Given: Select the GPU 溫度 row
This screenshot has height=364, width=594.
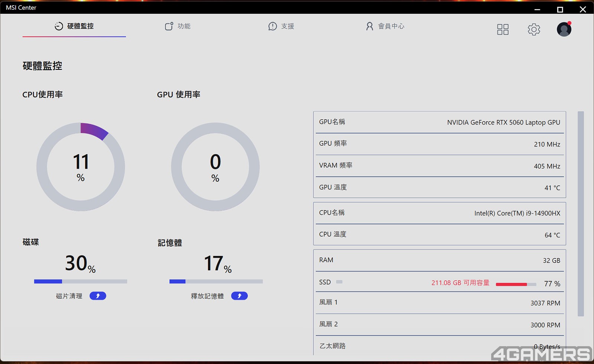Looking at the screenshot, I should pyautogui.click(x=440, y=187).
